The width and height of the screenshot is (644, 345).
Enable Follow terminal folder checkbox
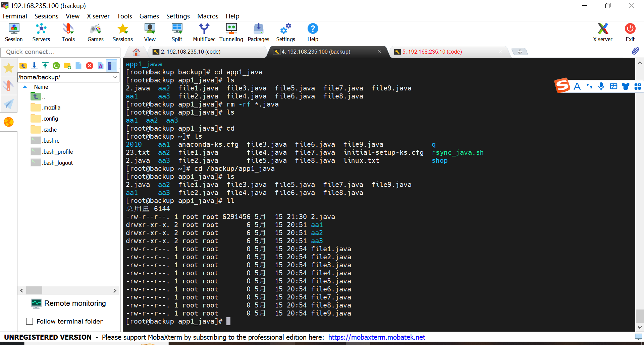coord(30,321)
